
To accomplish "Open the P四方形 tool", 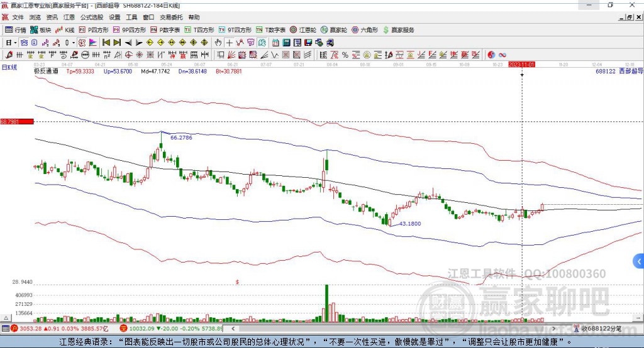I will coord(94,30).
